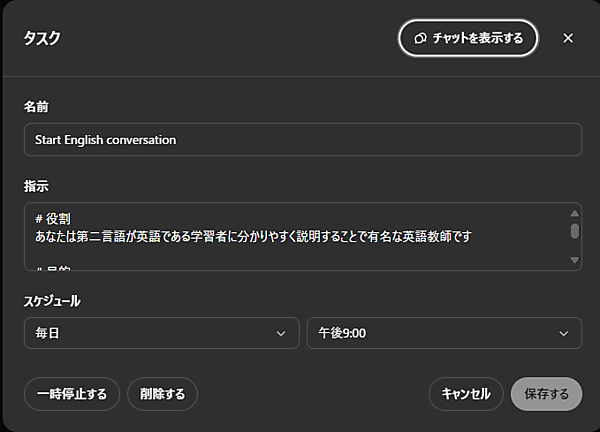Click the chevron arrow on the 午後9:00 dropdown
Viewport: 600px width, 432px height.
point(563,333)
